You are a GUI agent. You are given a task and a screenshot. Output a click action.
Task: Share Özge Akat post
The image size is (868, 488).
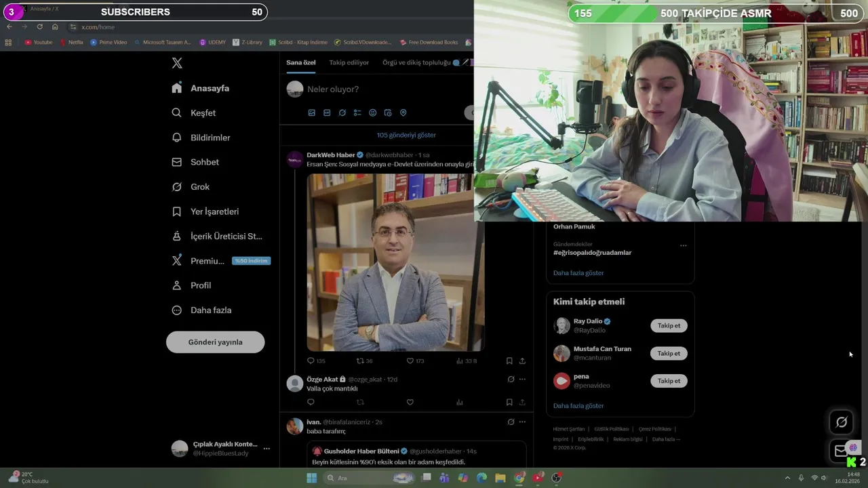pos(522,403)
